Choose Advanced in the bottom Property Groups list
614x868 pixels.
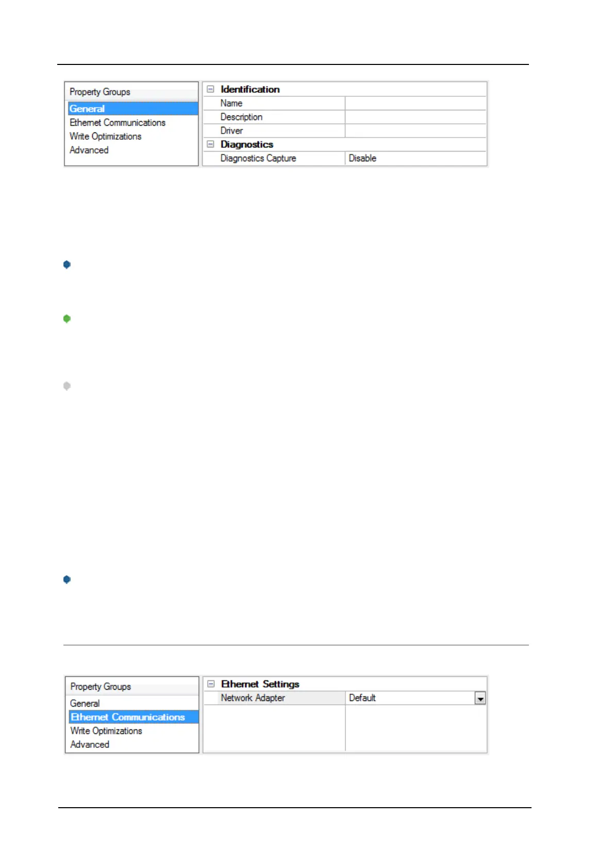90,744
